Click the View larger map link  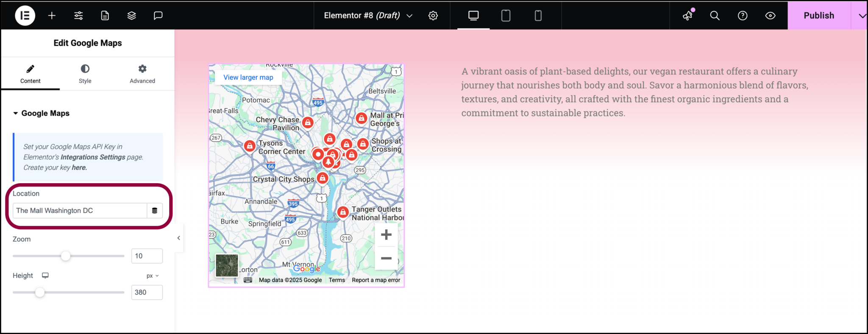tap(248, 77)
